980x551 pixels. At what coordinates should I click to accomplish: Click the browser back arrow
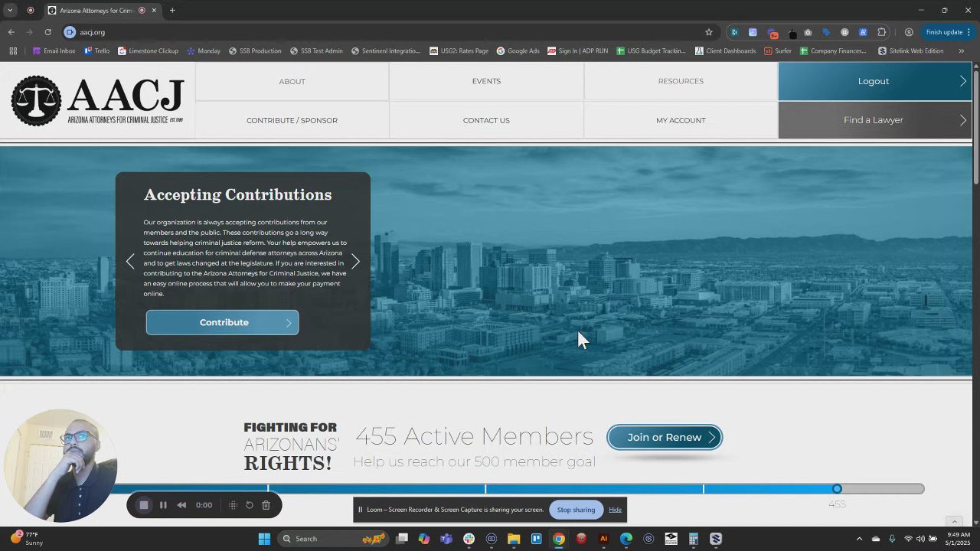[x=11, y=32]
